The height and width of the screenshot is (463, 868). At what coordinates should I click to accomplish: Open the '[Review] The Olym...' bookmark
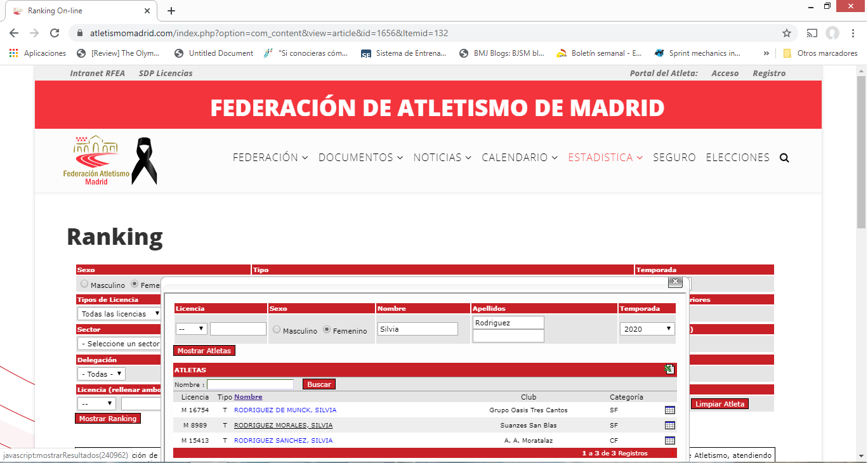point(119,53)
